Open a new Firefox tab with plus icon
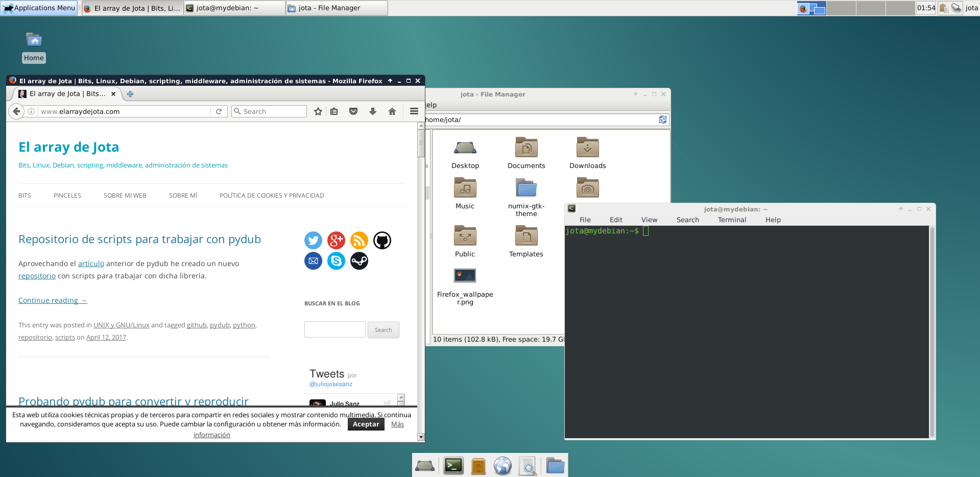The width and height of the screenshot is (980, 477). (130, 94)
